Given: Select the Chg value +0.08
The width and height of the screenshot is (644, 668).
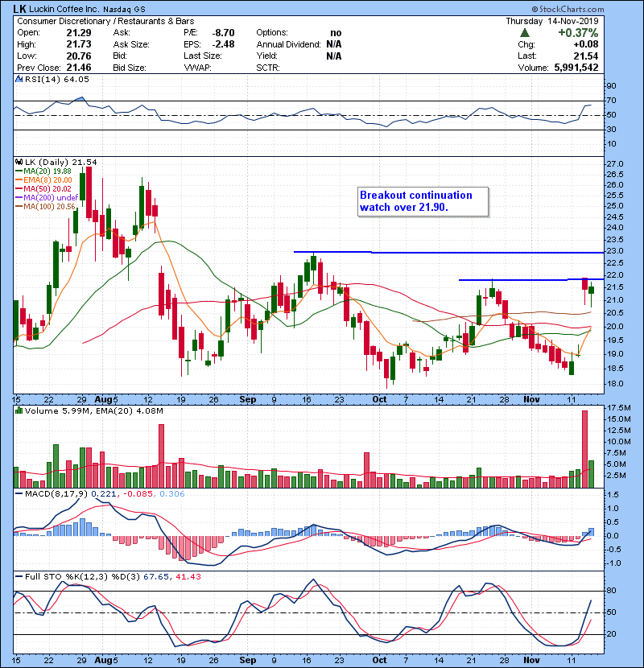Looking at the screenshot, I should [x=585, y=44].
